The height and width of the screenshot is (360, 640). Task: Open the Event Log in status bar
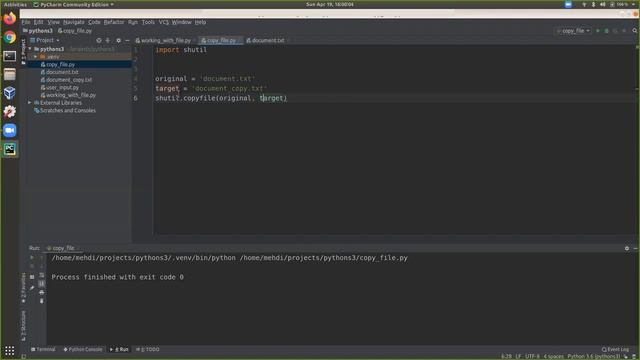click(616, 349)
